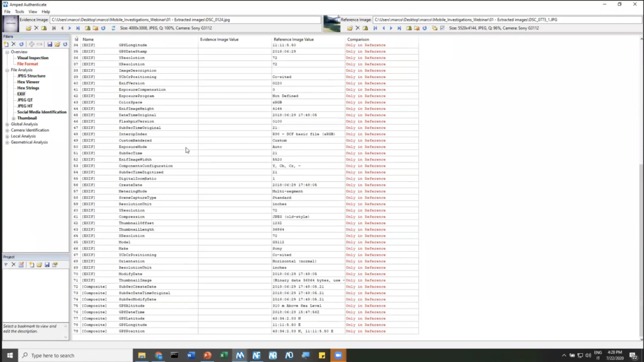Open the Windows Start menu

click(x=9, y=356)
